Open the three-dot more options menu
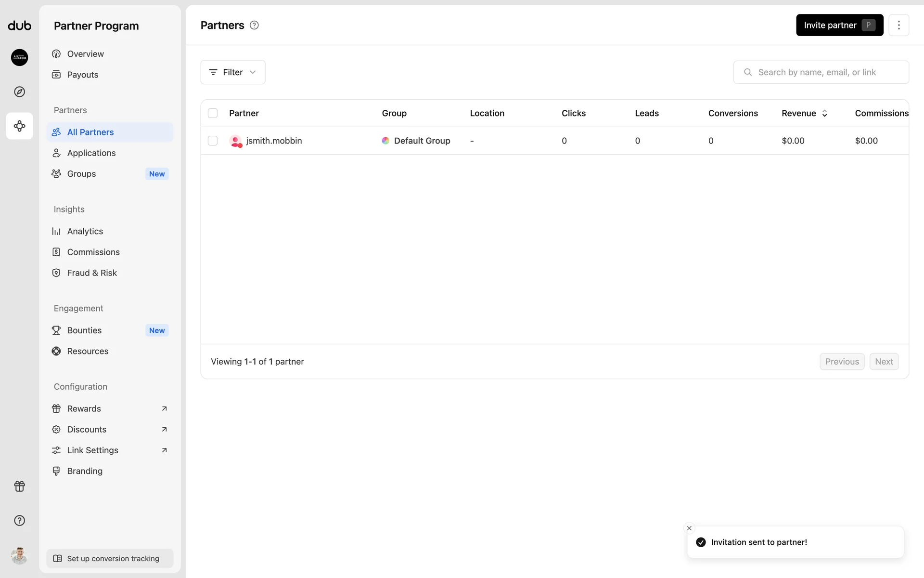924x578 pixels. (898, 25)
